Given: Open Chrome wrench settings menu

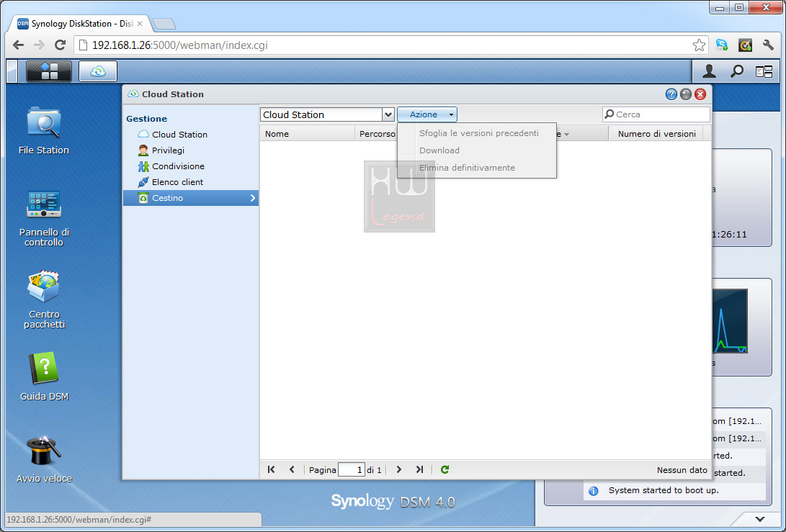Looking at the screenshot, I should click(x=768, y=45).
